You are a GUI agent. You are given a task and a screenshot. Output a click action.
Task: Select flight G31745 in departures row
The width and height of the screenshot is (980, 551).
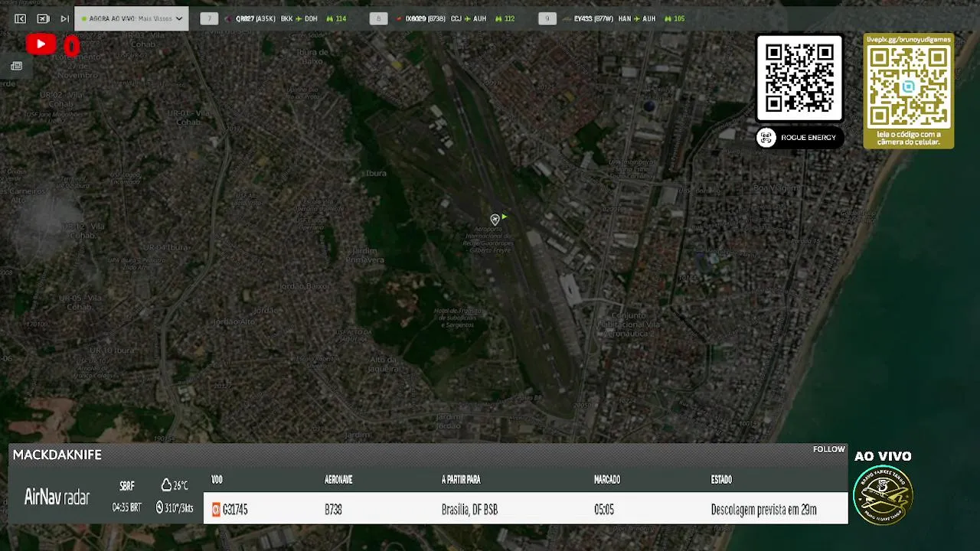tap(526, 509)
